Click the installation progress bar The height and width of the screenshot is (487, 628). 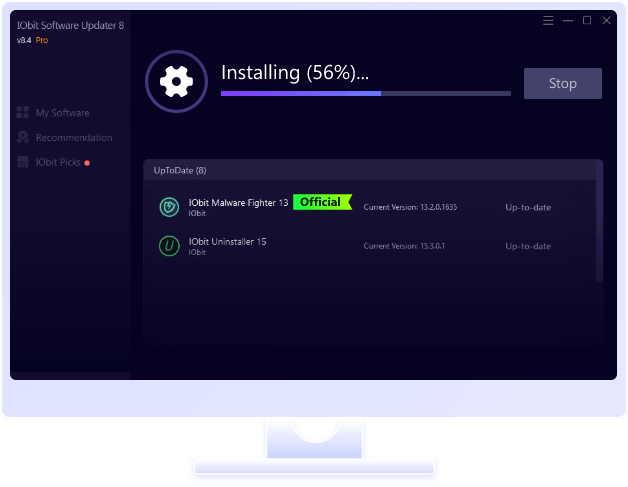[x=365, y=93]
